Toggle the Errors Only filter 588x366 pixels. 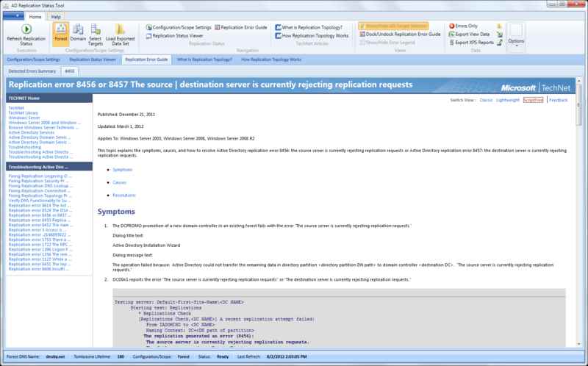463,26
